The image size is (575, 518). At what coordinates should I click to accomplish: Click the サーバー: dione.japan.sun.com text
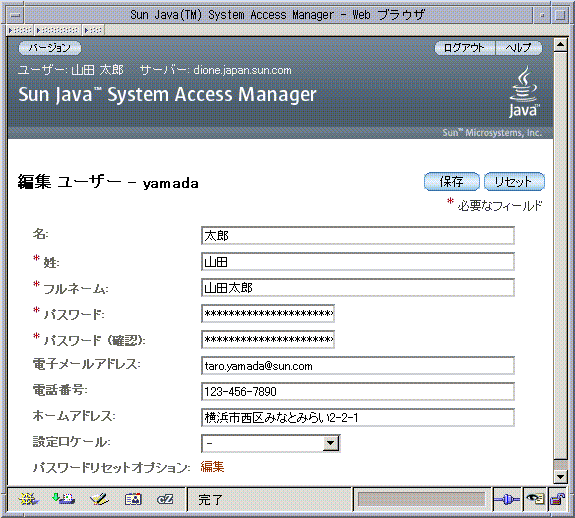pos(216,70)
